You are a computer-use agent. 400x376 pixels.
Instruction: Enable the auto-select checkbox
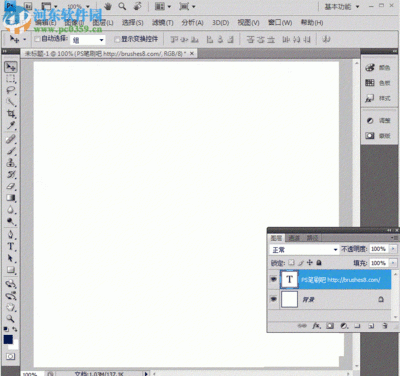37,39
